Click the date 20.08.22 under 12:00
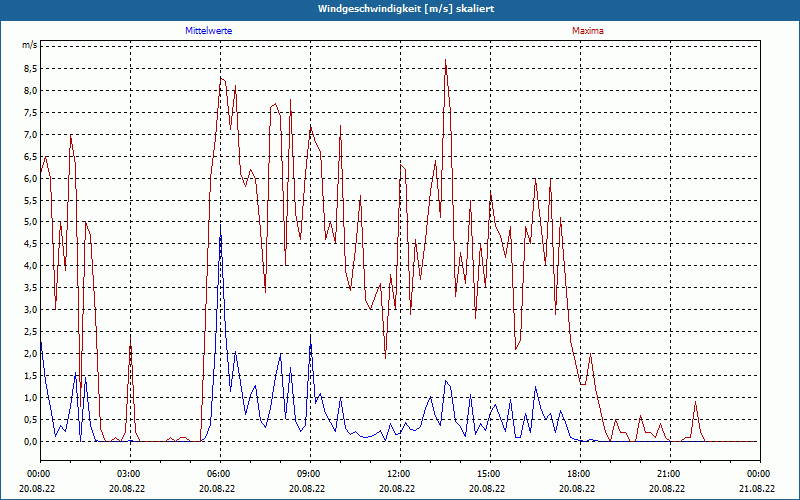800x500 pixels. (x=397, y=488)
